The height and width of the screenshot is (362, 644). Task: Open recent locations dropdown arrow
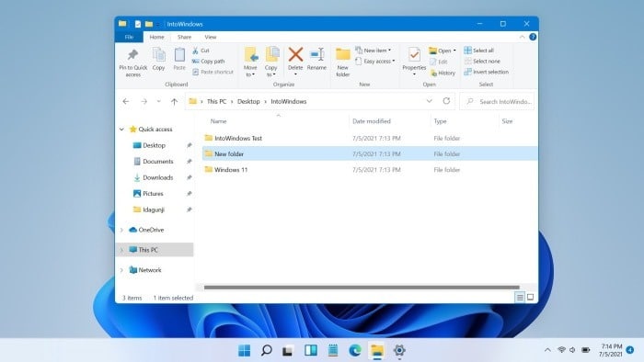[x=158, y=101]
